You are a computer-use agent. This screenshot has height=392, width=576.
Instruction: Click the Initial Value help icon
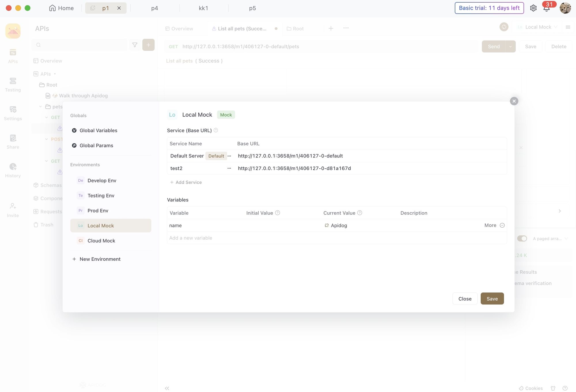(278, 213)
